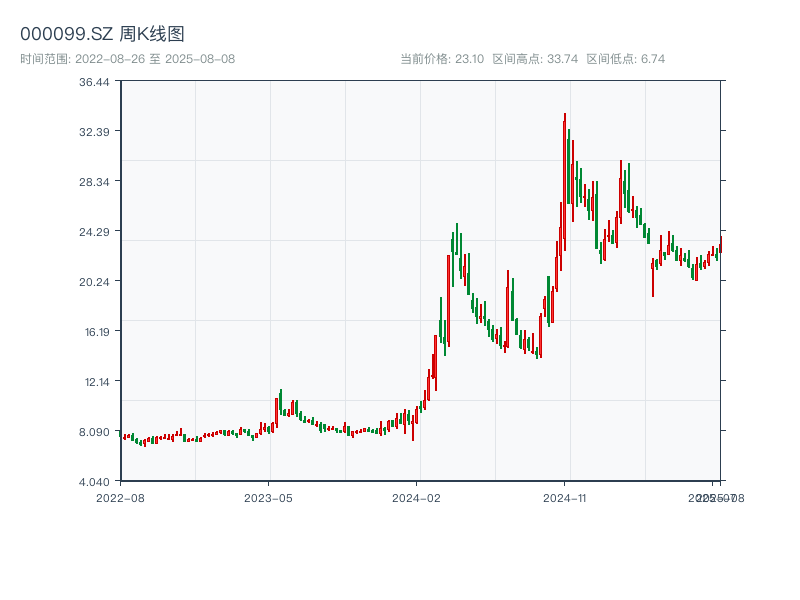Image resolution: width=800 pixels, height=600 pixels.
Task: Click the range high 区间高点: 33.74
Action: coord(535,59)
